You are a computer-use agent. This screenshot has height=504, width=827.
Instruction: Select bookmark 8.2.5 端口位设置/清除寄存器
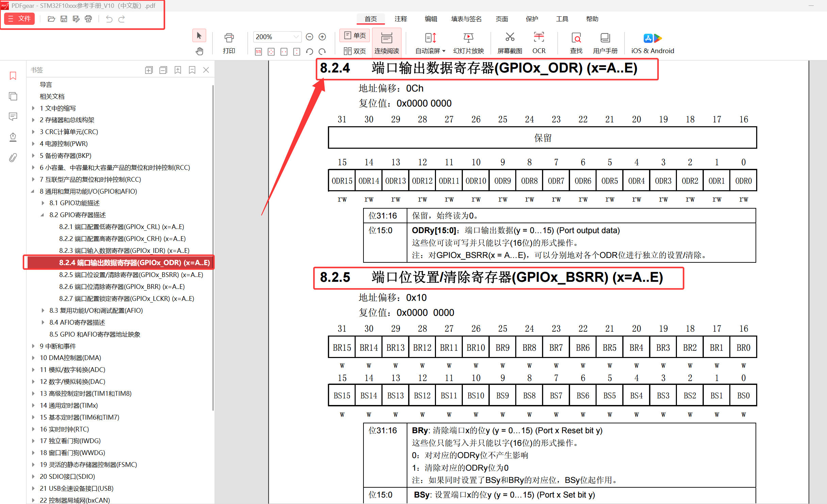pos(131,275)
